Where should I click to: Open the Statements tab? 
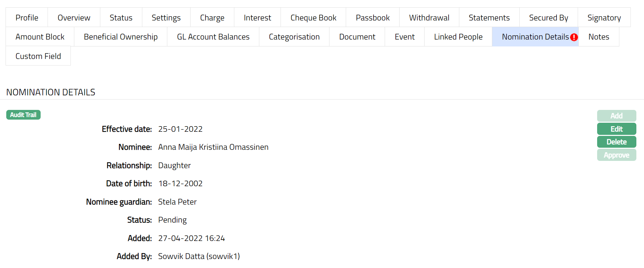[x=489, y=18]
